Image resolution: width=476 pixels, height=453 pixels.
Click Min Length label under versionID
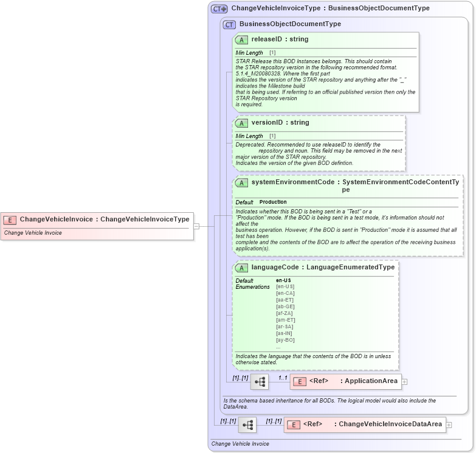coord(249,136)
